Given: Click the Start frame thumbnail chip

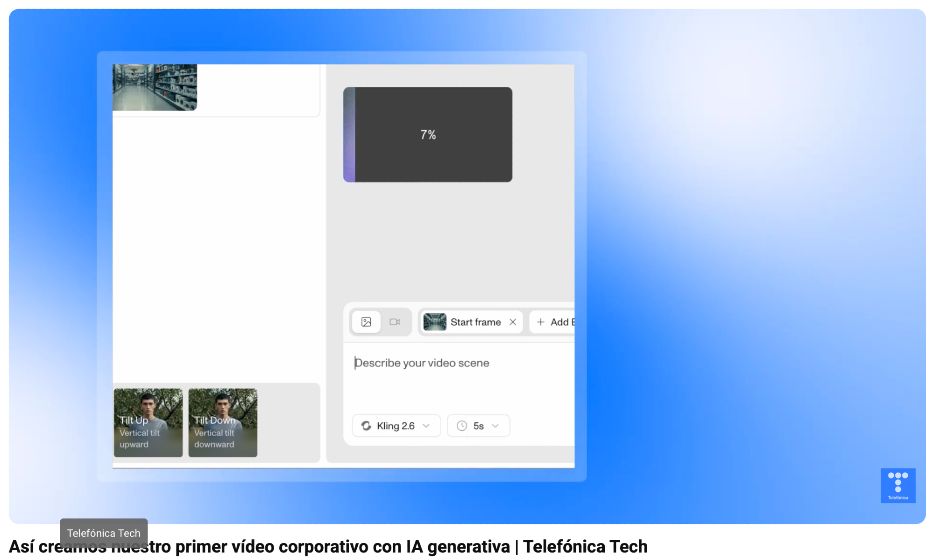Looking at the screenshot, I should pos(435,322).
